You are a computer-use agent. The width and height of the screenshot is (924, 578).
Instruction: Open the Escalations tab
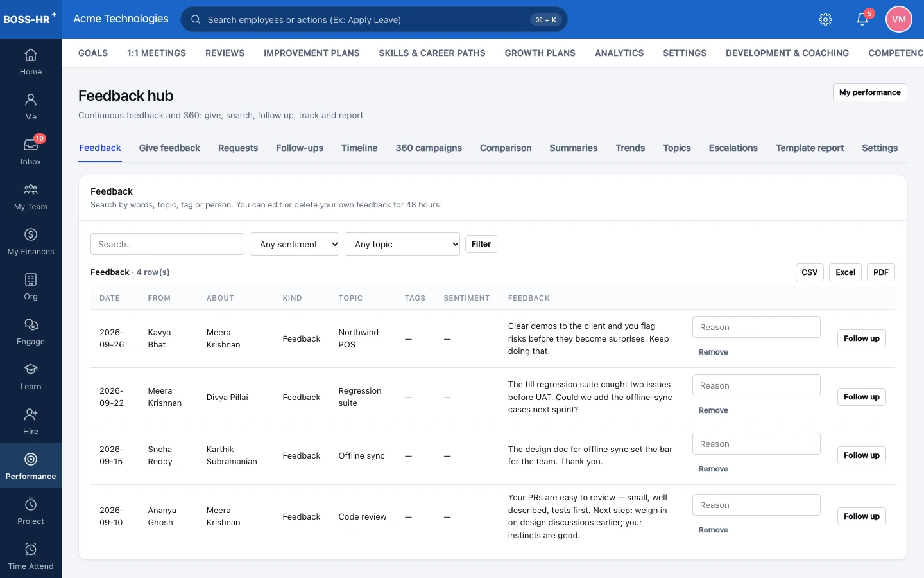coord(733,148)
